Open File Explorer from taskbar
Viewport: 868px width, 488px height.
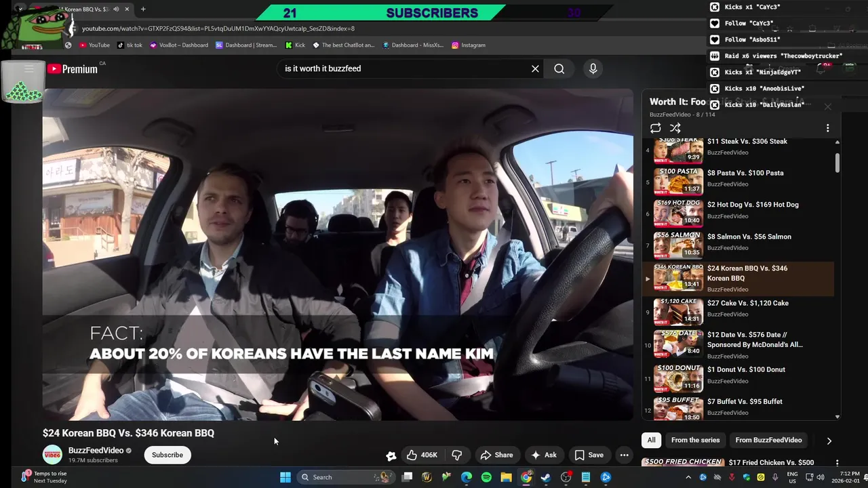click(x=506, y=477)
